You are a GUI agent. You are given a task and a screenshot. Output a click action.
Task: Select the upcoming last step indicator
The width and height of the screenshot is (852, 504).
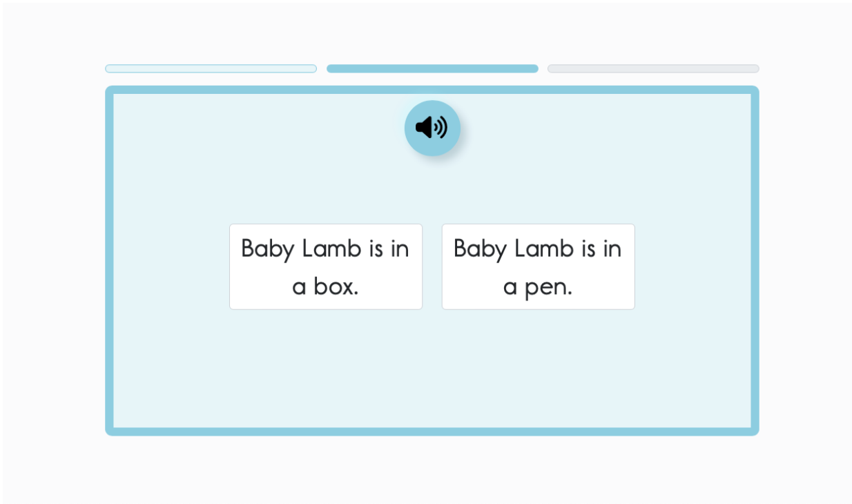point(653,68)
